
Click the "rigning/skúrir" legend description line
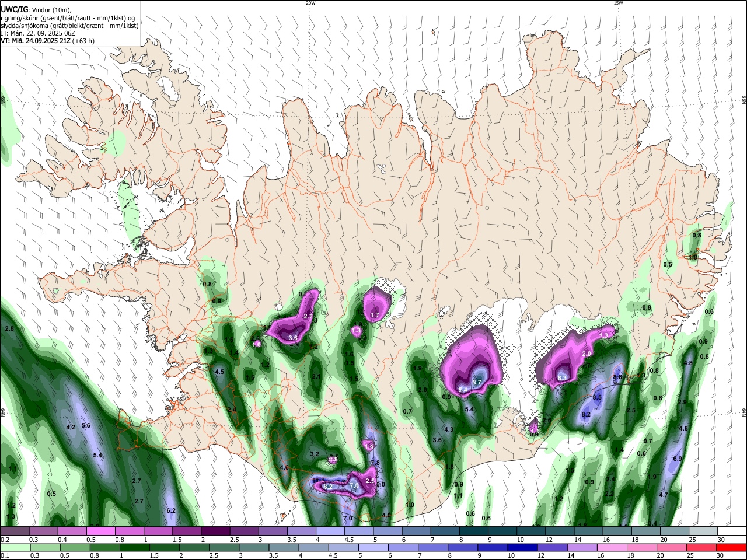(x=67, y=18)
